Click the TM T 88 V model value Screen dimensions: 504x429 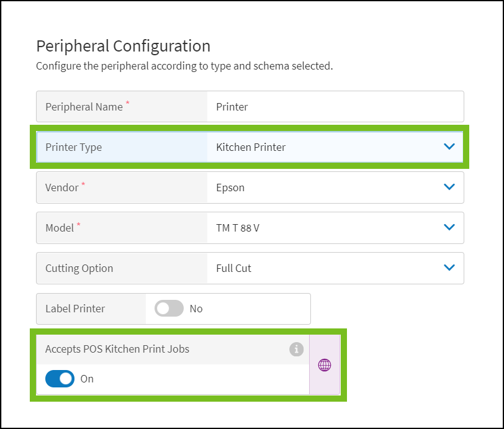(238, 228)
